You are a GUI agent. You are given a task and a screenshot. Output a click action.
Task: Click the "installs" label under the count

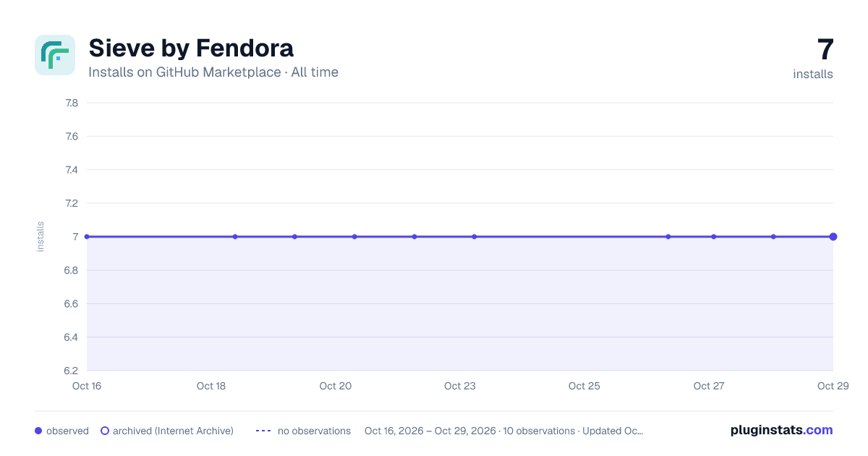pyautogui.click(x=813, y=74)
